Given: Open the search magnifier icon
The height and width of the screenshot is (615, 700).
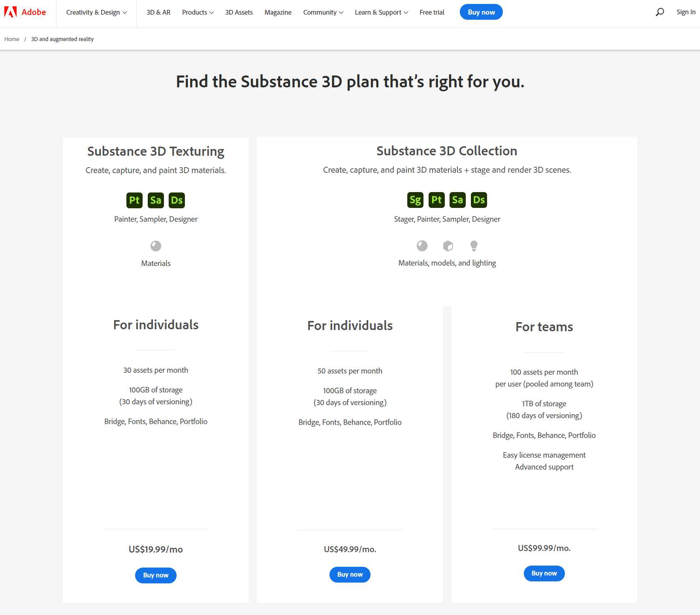Looking at the screenshot, I should 659,12.
